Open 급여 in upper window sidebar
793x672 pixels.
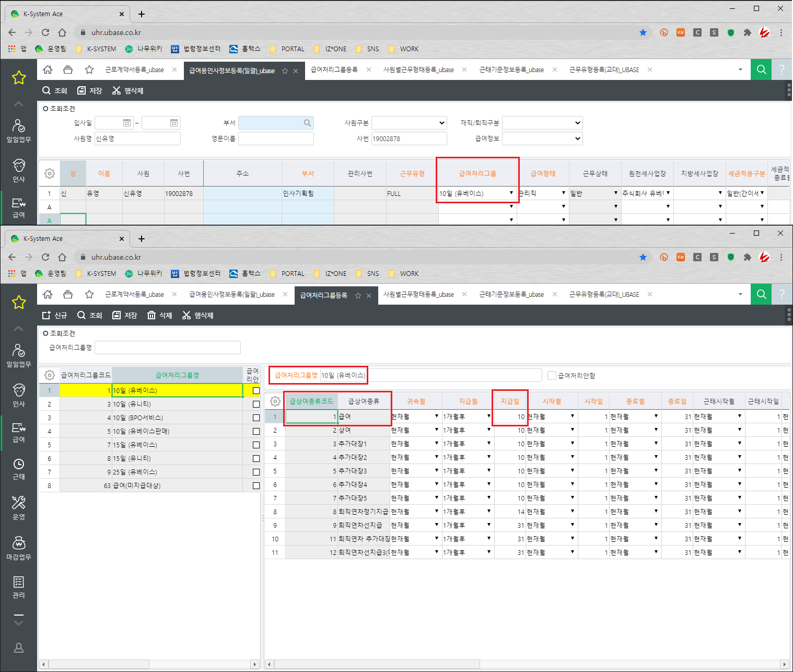pos(19,207)
